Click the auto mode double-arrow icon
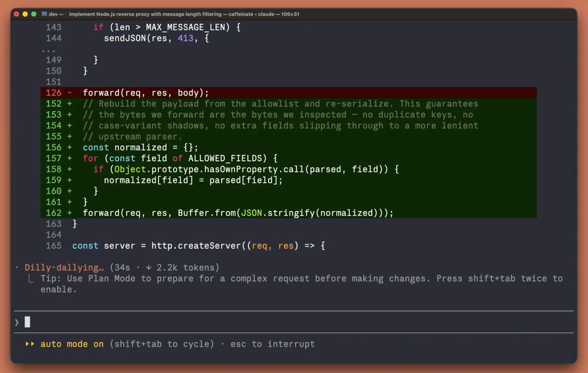The height and width of the screenshot is (373, 588). click(30, 344)
